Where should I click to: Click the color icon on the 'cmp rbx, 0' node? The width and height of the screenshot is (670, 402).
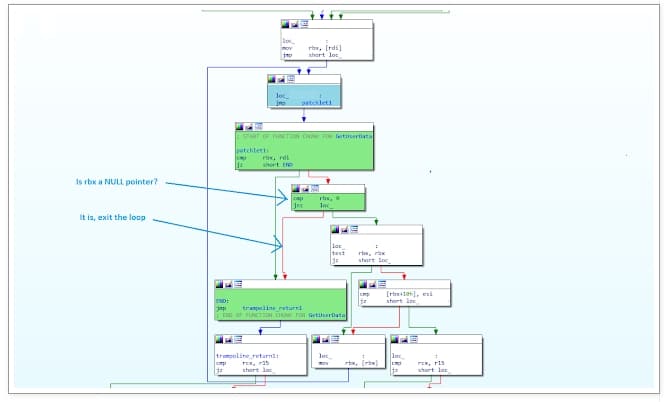296,187
